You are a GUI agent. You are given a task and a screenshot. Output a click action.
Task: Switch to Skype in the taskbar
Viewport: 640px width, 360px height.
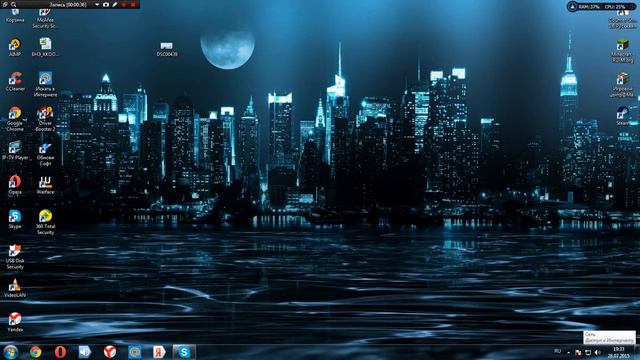[184, 352]
